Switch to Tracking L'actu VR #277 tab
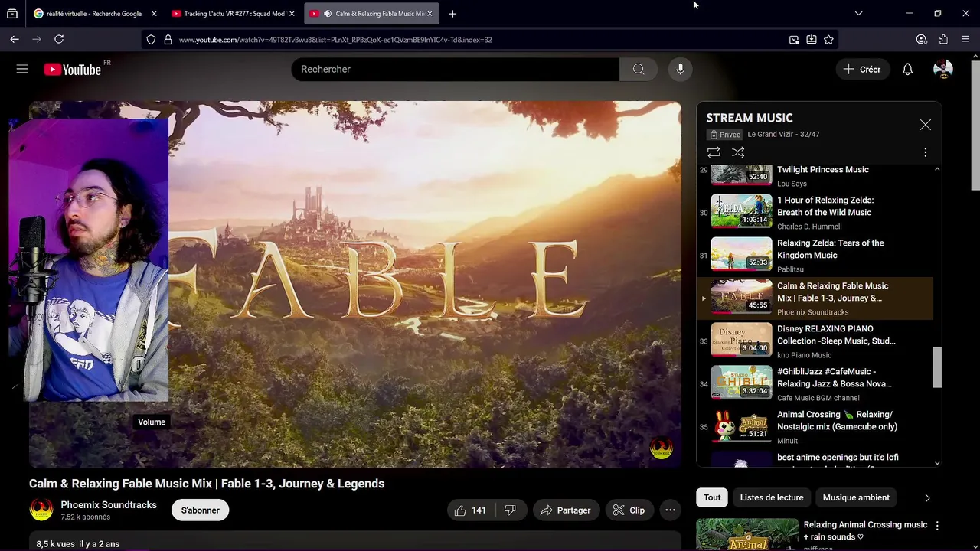The height and width of the screenshot is (551, 980). pyautogui.click(x=234, y=14)
